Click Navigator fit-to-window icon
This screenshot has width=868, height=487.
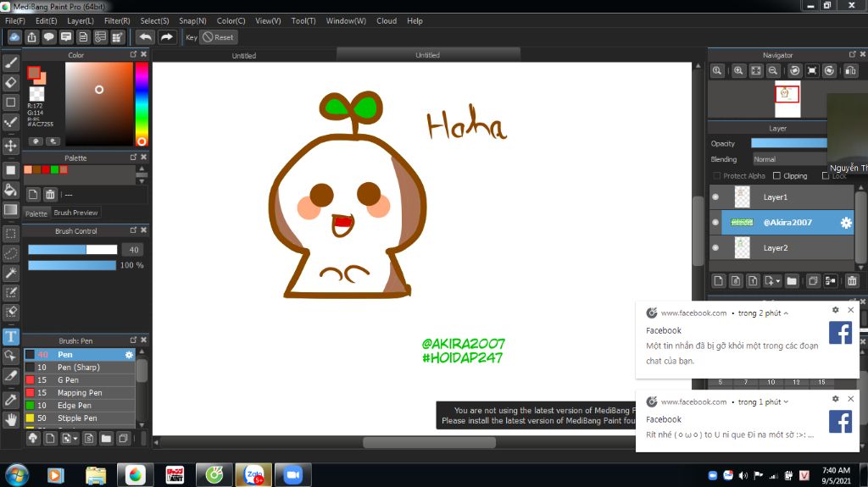pyautogui.click(x=755, y=71)
